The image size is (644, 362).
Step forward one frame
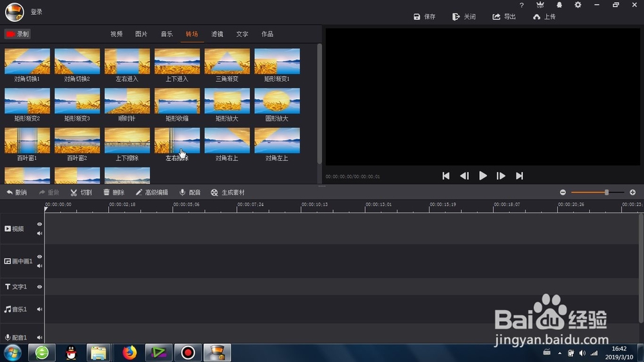click(500, 176)
